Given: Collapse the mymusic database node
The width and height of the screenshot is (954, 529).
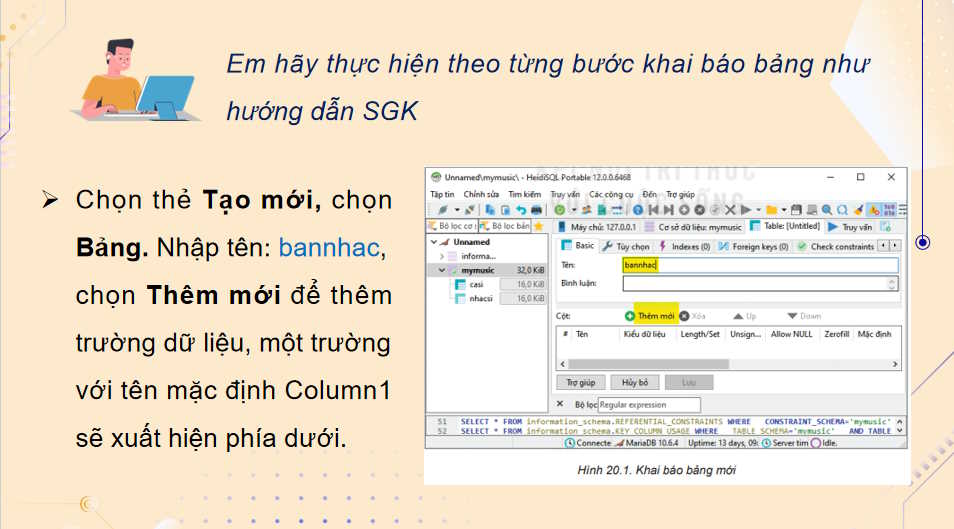Looking at the screenshot, I should [442, 270].
